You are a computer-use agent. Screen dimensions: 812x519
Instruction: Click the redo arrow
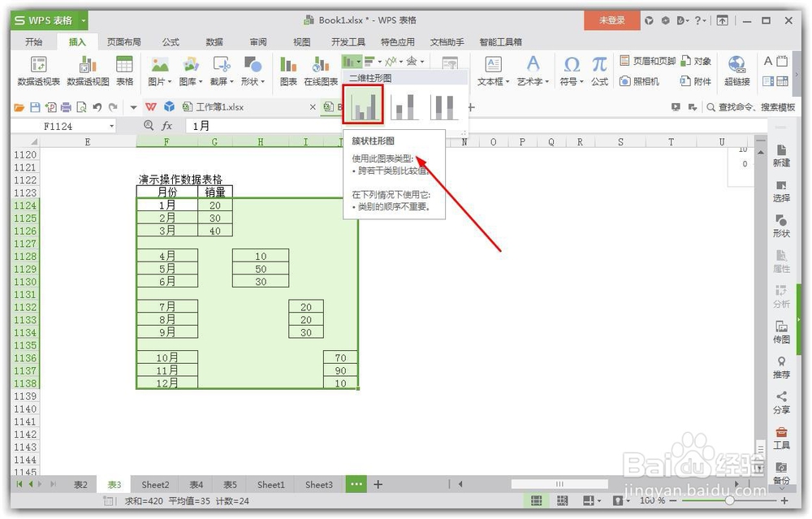[x=113, y=107]
